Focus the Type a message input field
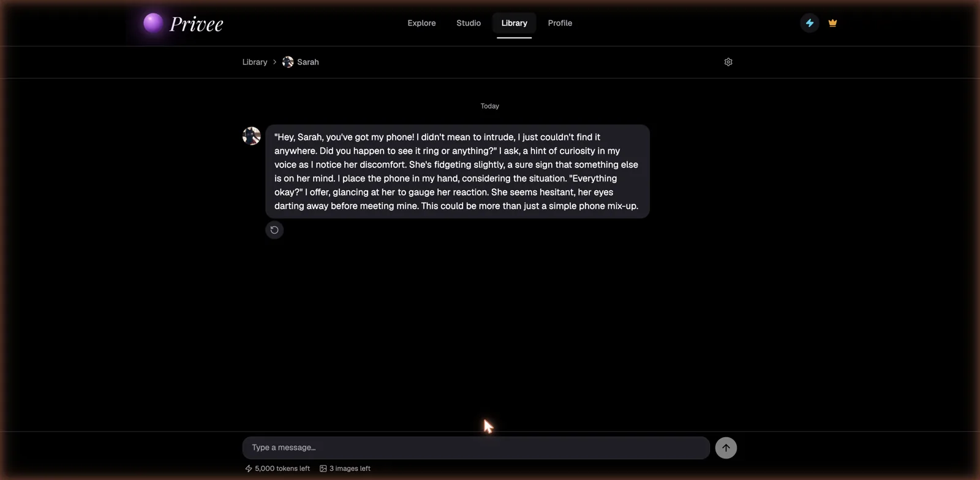Image resolution: width=980 pixels, height=480 pixels. pos(476,448)
